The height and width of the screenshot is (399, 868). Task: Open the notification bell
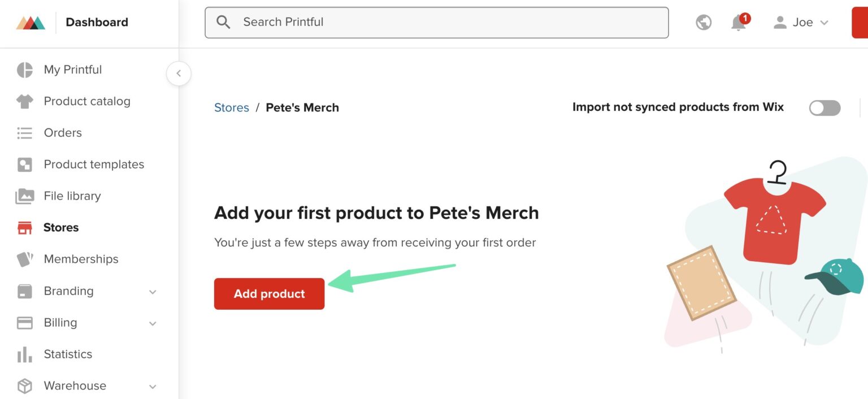(x=738, y=23)
